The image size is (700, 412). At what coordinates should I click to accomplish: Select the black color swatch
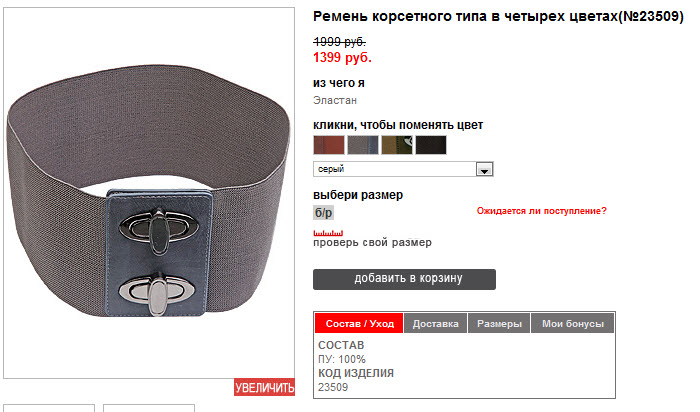(431, 145)
